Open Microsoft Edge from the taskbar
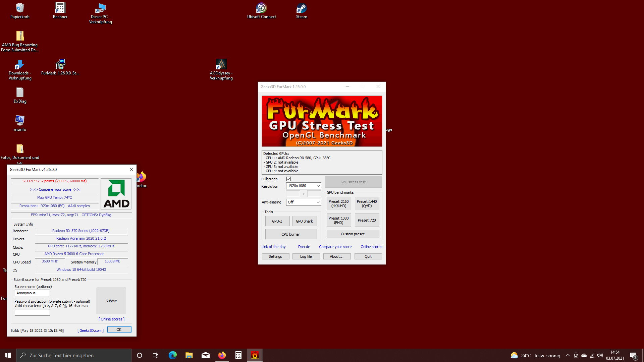Screen dimensions: 644x362 click(173, 355)
